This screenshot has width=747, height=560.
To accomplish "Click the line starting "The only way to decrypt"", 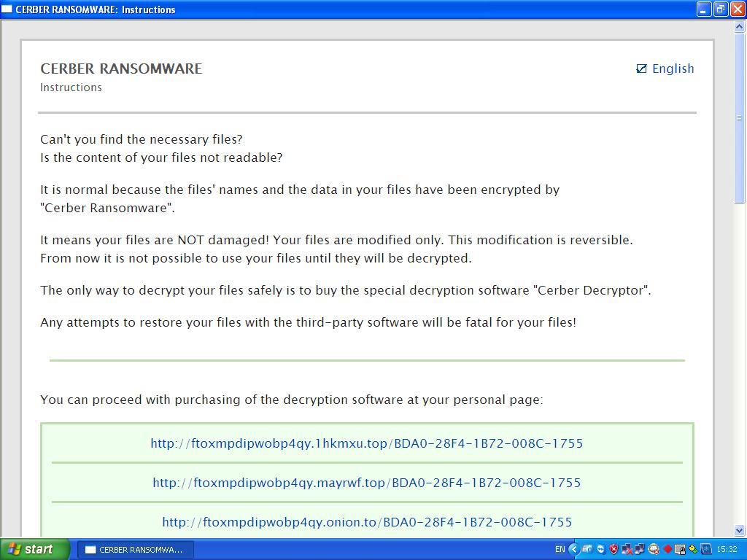I will 345,290.
